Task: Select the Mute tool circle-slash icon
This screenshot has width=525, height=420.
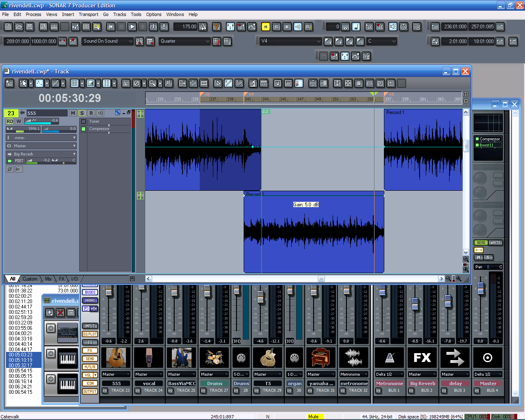Action: tap(137, 83)
